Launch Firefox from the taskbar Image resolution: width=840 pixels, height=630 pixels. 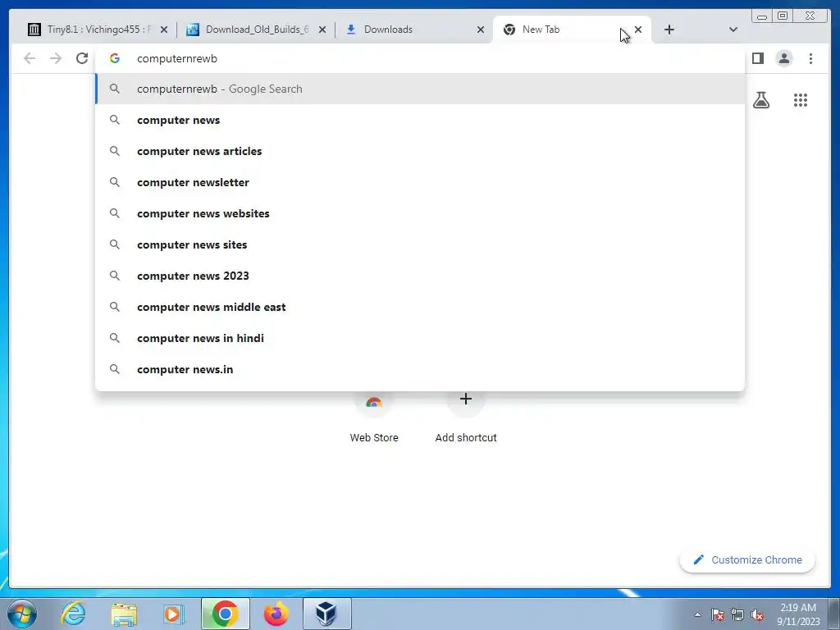point(276,614)
